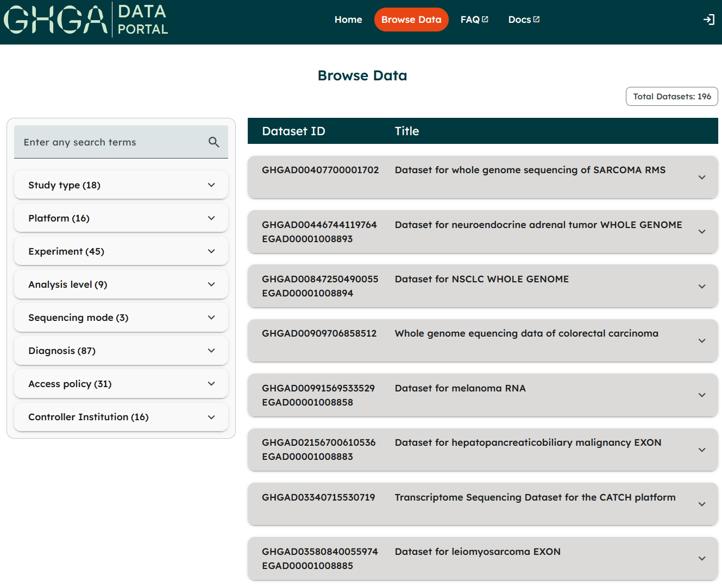The height and width of the screenshot is (588, 722).
Task: Open the FAQ link
Action: [474, 20]
